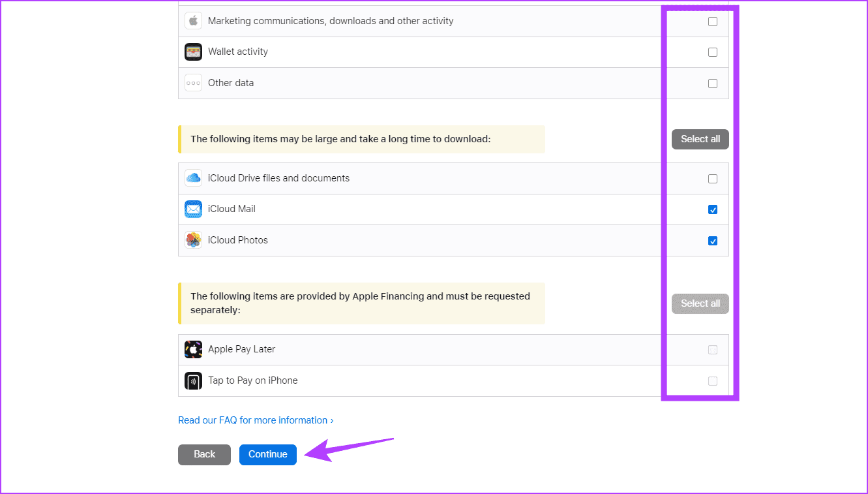The height and width of the screenshot is (494, 868).
Task: Click the 'Tap to Pay on iPhone' label
Action: point(253,380)
